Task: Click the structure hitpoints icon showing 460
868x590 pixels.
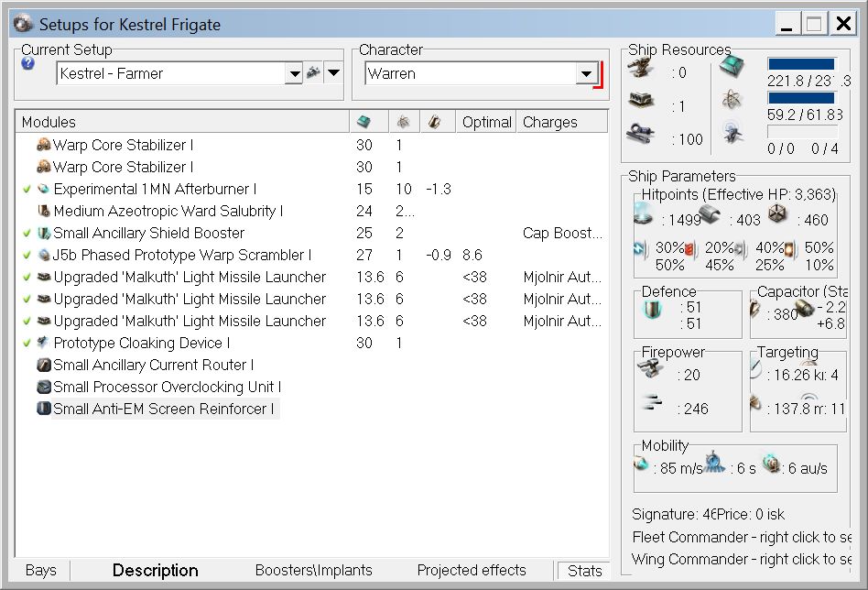Action: 777,213
